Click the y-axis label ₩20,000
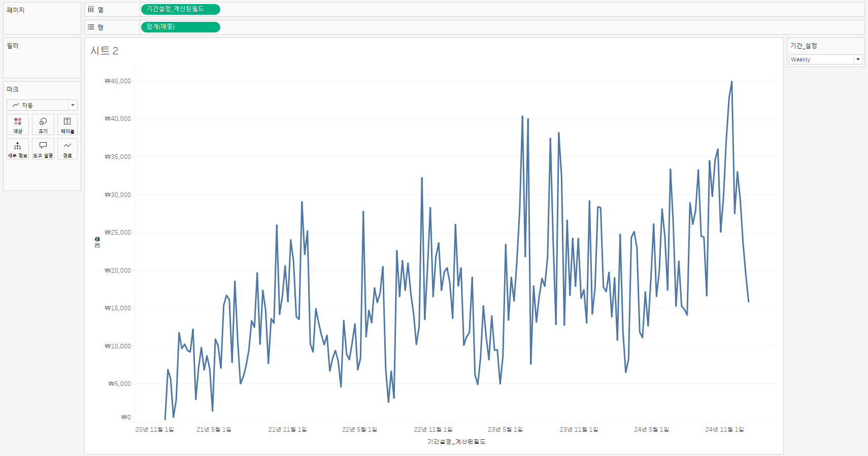This screenshot has height=456, width=868. tap(118, 271)
